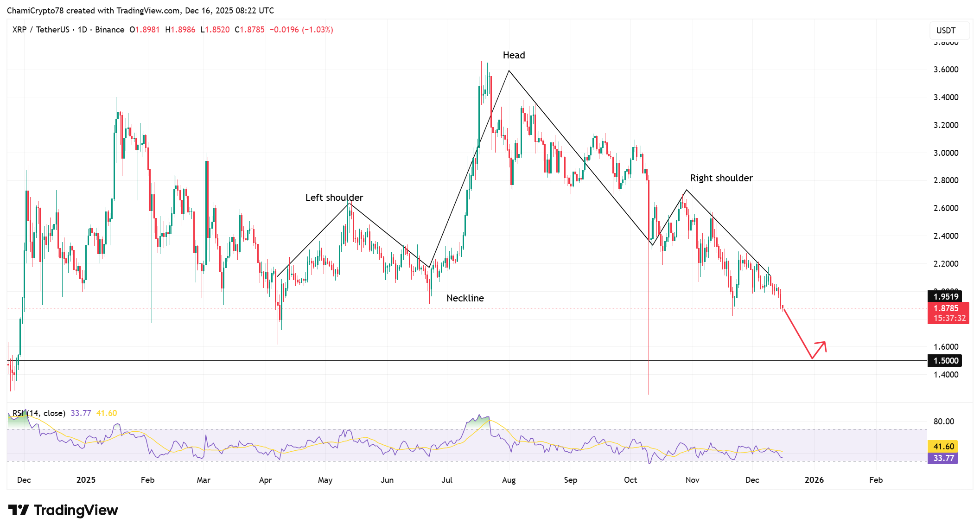
Task: Click the Binance exchange label
Action: click(110, 29)
